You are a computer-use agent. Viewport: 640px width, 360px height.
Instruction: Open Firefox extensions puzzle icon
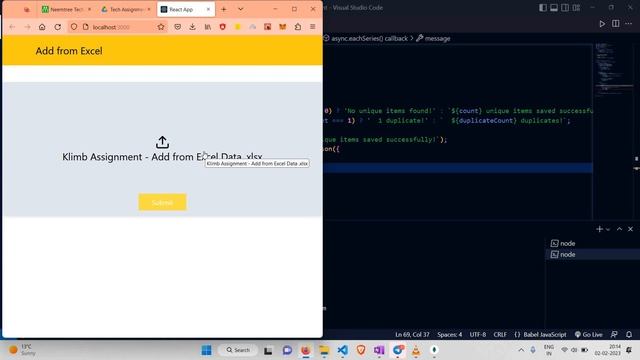[x=298, y=27]
